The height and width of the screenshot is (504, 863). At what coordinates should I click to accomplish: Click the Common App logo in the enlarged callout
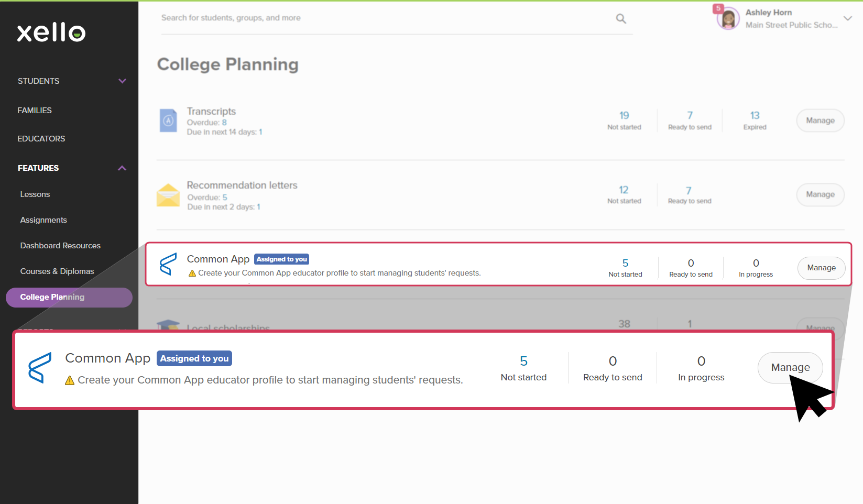pyautogui.click(x=40, y=367)
